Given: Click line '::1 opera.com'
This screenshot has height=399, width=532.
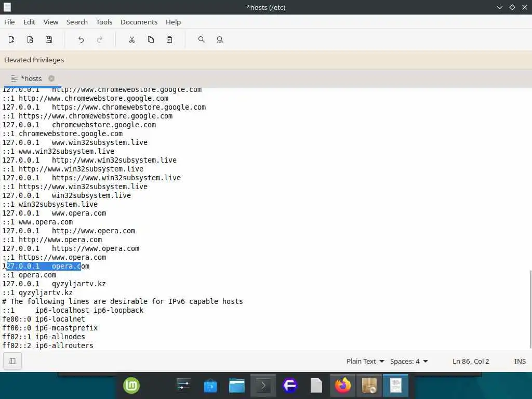Looking at the screenshot, I should pyautogui.click(x=29, y=275).
